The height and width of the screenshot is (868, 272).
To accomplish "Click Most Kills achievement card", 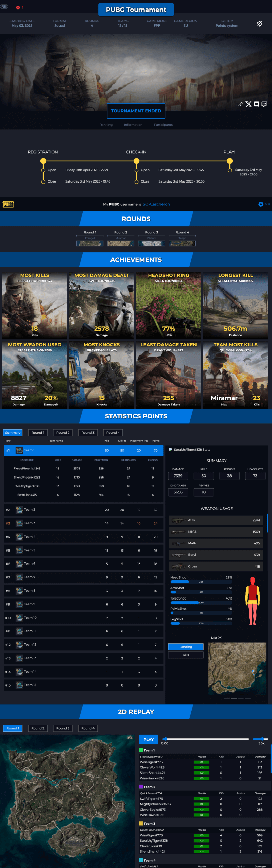I will (x=35, y=305).
